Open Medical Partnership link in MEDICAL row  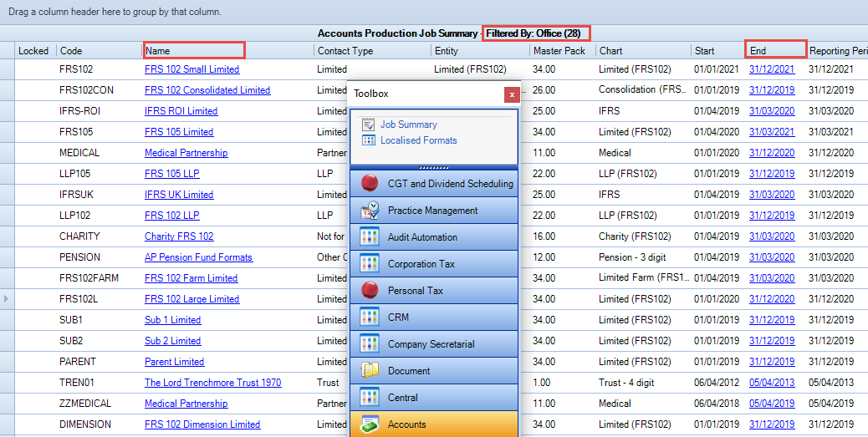click(186, 153)
